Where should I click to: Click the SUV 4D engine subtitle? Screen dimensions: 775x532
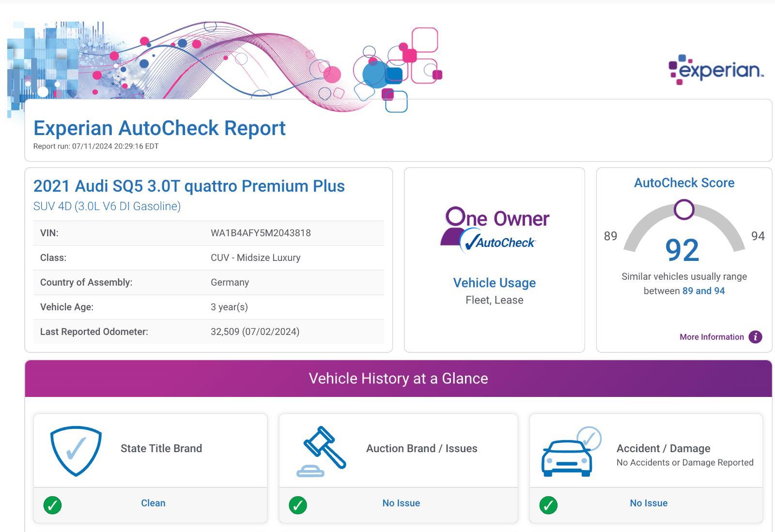coord(107,206)
